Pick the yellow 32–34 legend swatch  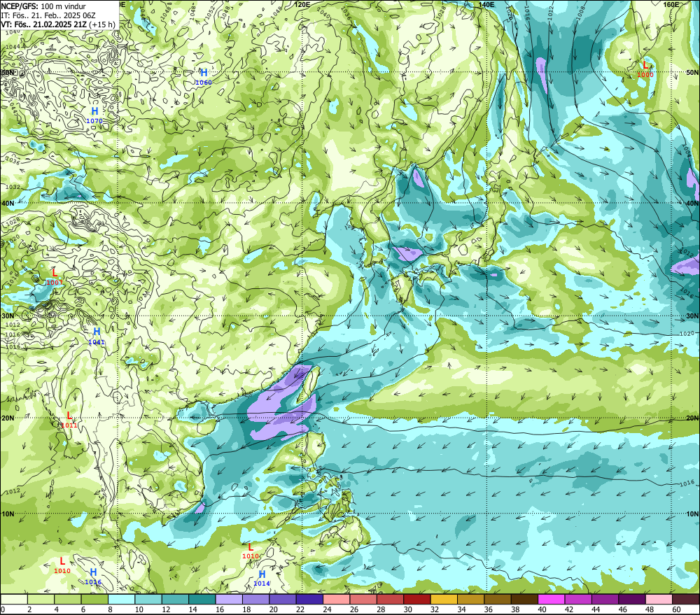pos(444,599)
